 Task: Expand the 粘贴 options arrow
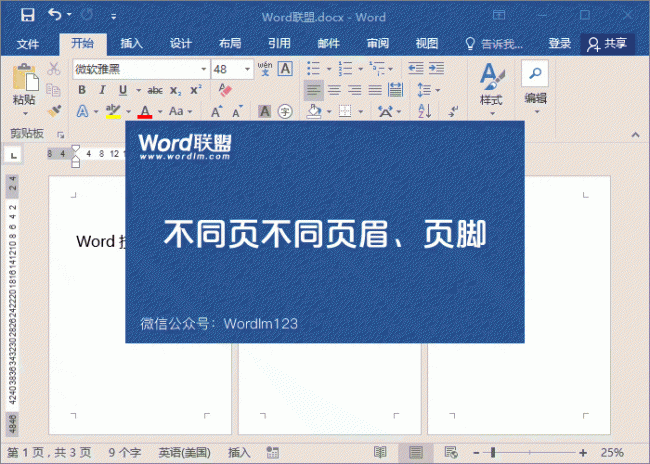(x=25, y=113)
